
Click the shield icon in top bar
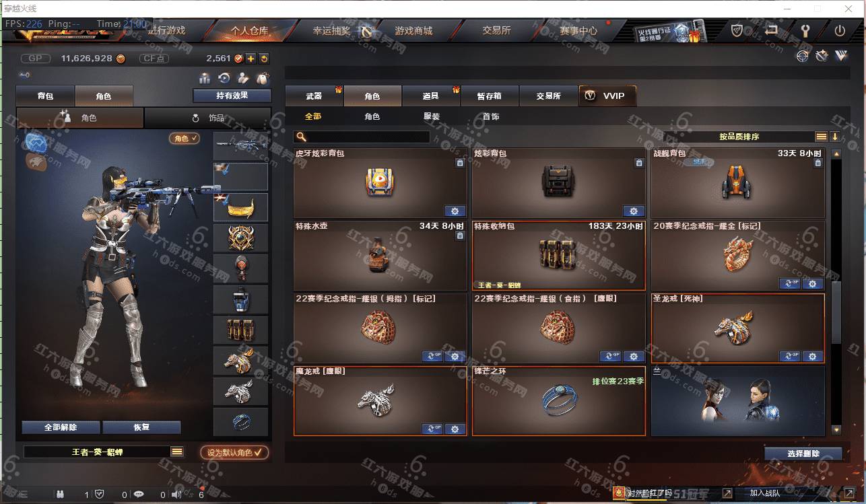pyautogui.click(x=737, y=30)
